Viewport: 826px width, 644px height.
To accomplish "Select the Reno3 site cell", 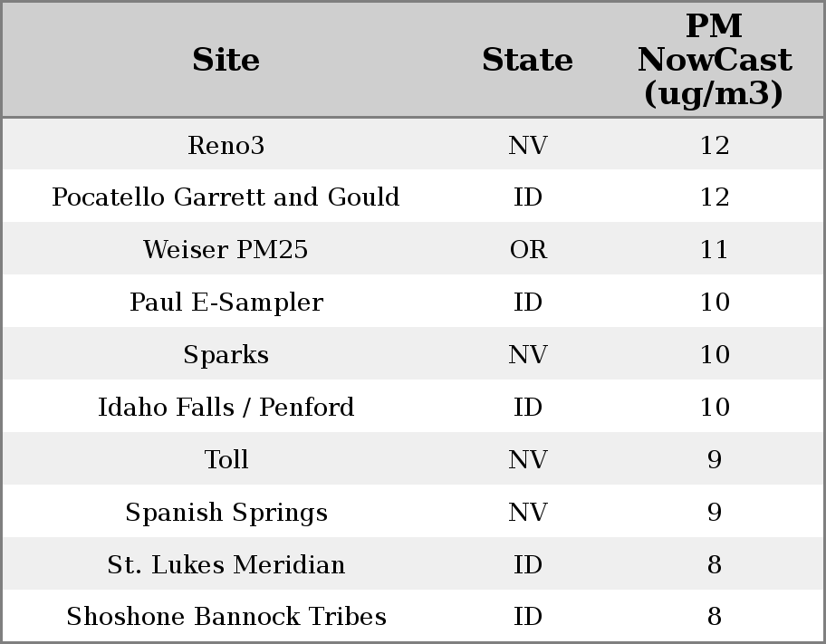I will [226, 145].
